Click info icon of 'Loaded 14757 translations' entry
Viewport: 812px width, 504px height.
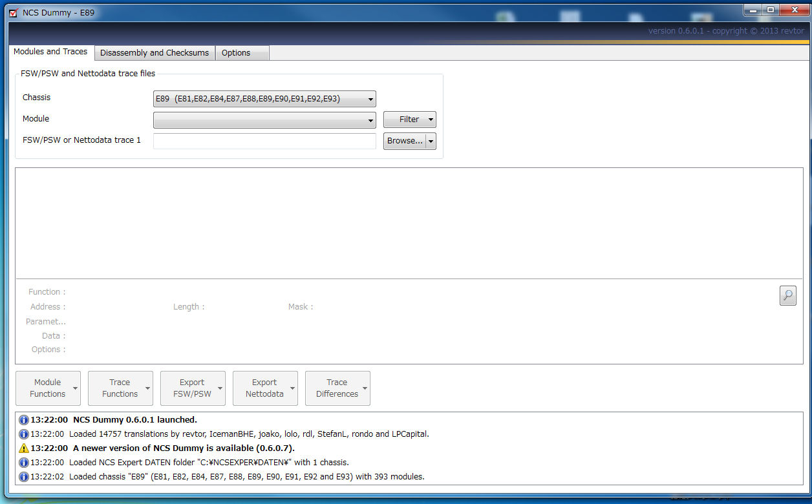24,434
